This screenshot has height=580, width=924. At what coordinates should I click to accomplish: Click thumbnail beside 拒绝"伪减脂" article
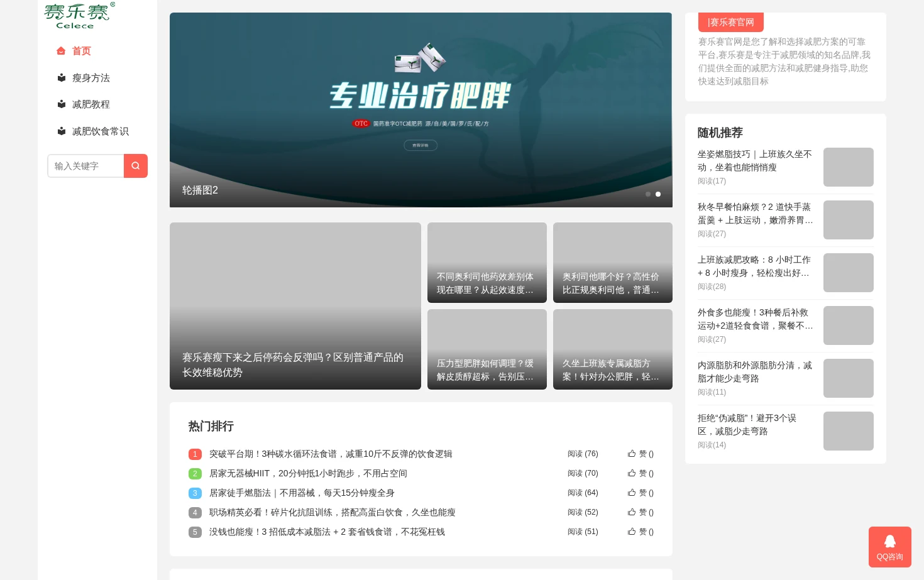click(849, 431)
